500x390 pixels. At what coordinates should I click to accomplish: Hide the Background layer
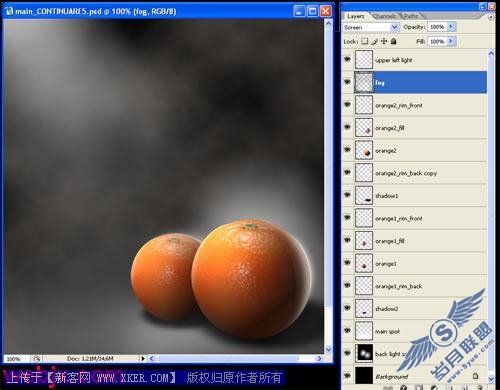point(347,376)
